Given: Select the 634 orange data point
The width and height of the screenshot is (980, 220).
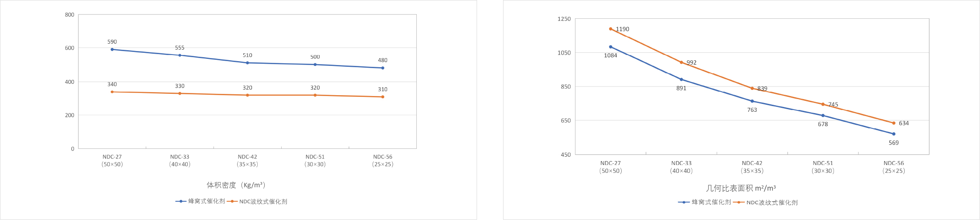Looking at the screenshot, I should coord(894,123).
